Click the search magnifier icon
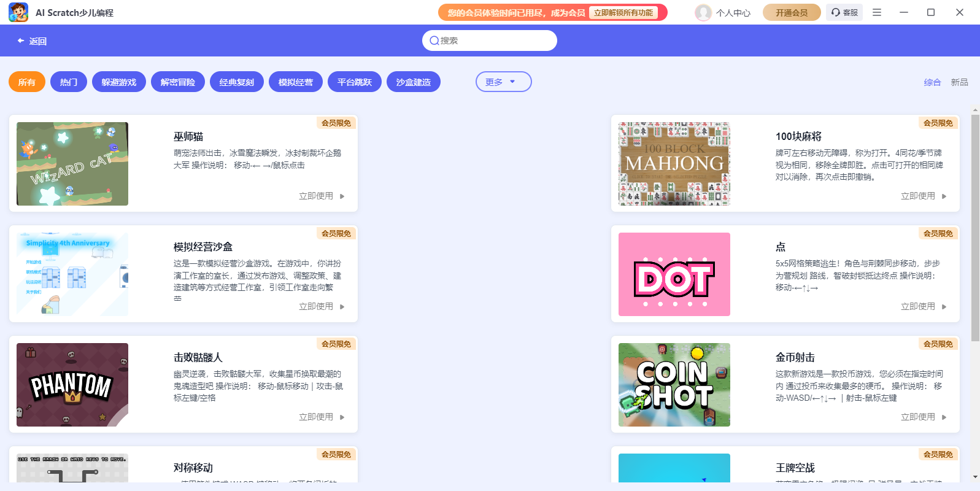The width and height of the screenshot is (980, 491). click(434, 41)
